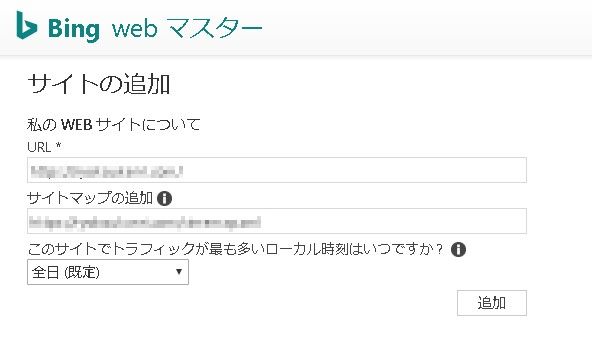Focus the sitemap URL input field

277,221
